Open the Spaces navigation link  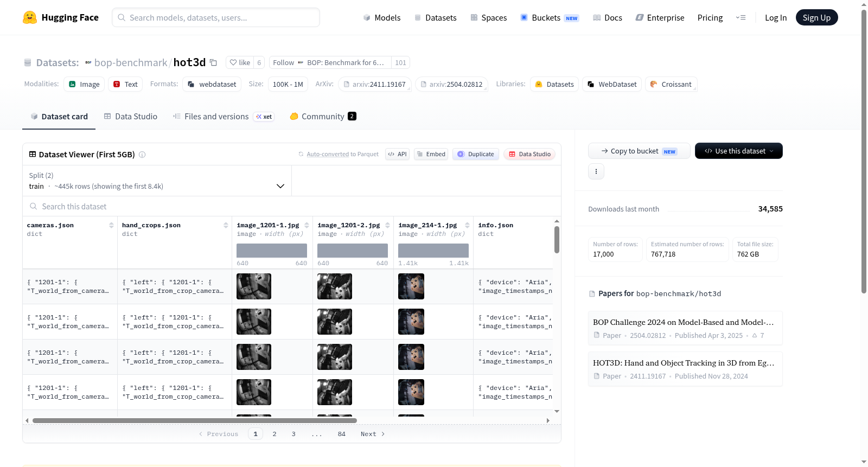[x=489, y=18]
